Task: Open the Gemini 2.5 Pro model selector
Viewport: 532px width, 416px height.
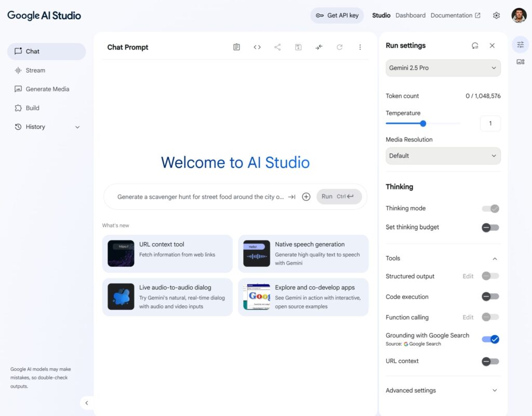Action: [x=443, y=68]
